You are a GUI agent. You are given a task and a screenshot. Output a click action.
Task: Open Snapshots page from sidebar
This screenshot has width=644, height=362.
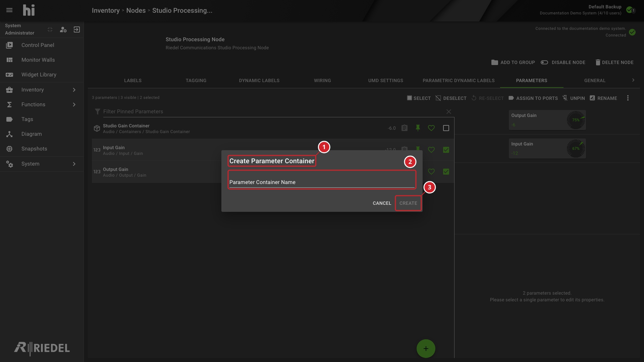(x=42, y=148)
